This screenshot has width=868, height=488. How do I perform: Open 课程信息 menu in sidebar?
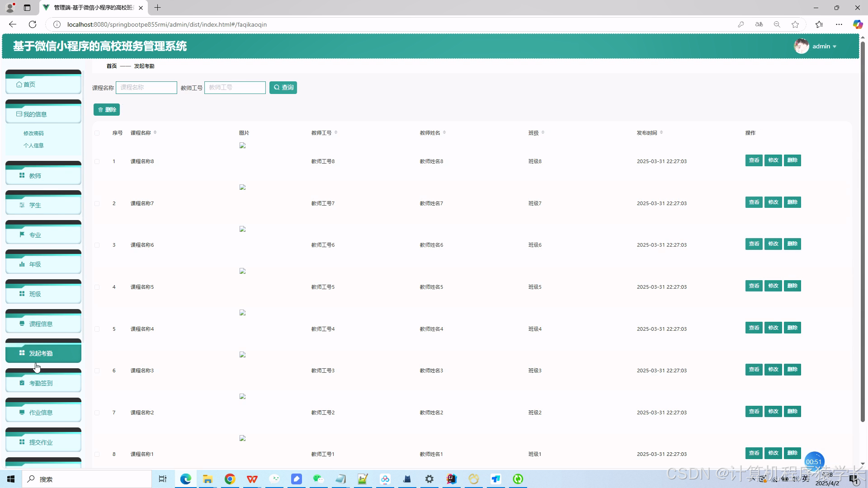click(x=41, y=324)
